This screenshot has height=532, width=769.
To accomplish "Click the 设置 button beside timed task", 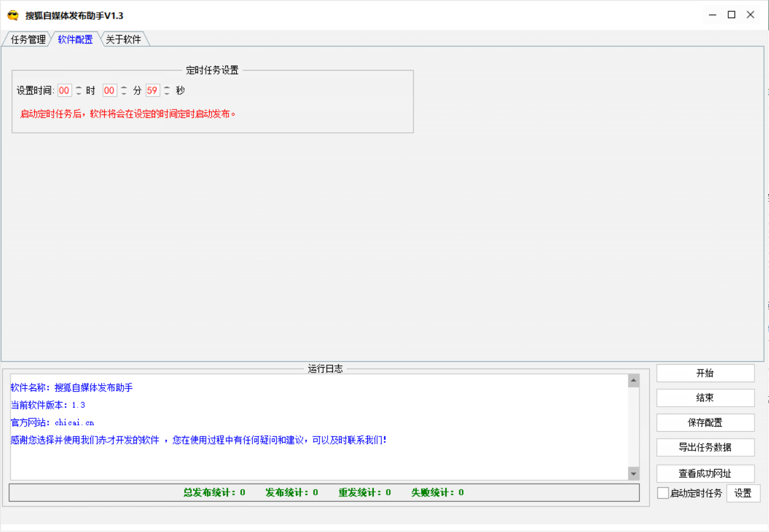I will pos(743,493).
